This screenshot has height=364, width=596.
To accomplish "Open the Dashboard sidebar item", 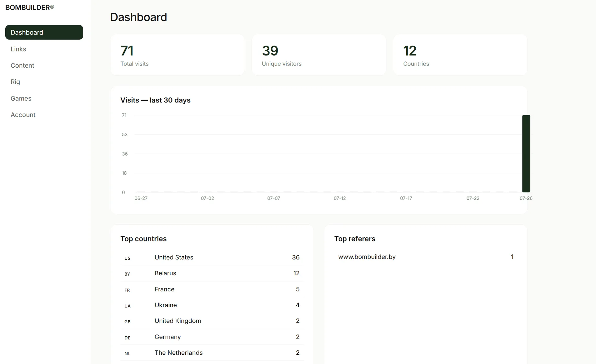I will (x=44, y=32).
